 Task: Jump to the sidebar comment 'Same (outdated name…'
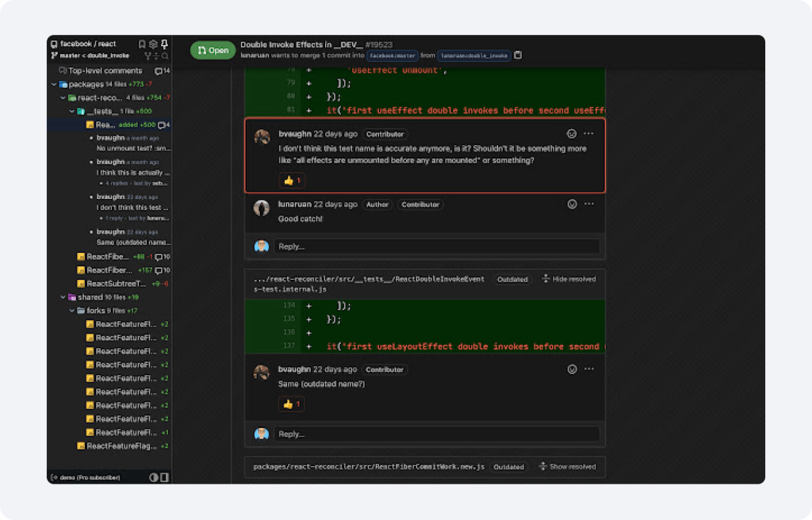(x=133, y=243)
